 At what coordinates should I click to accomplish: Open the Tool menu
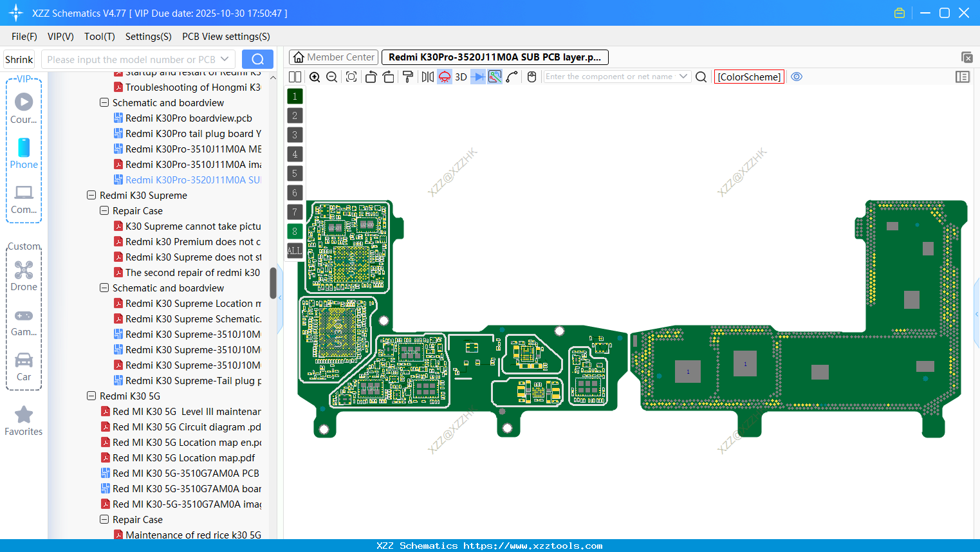coord(99,37)
